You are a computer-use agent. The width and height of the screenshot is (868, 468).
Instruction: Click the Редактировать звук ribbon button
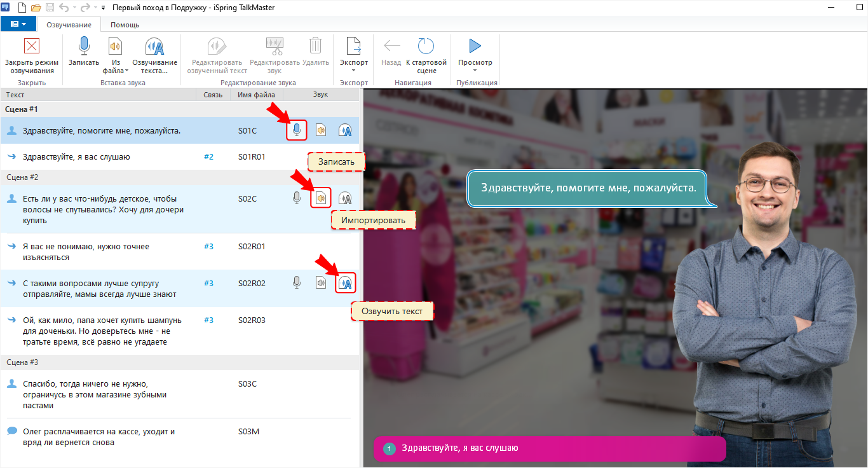coord(275,56)
